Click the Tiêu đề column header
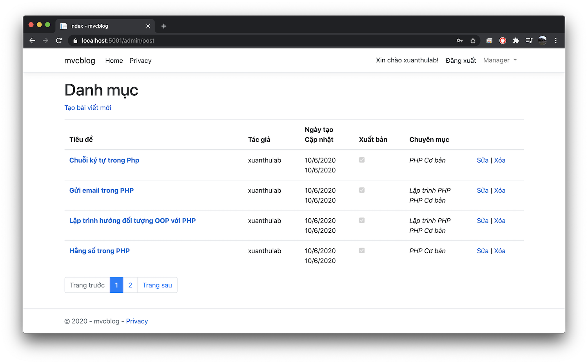The image size is (588, 364). tap(81, 139)
